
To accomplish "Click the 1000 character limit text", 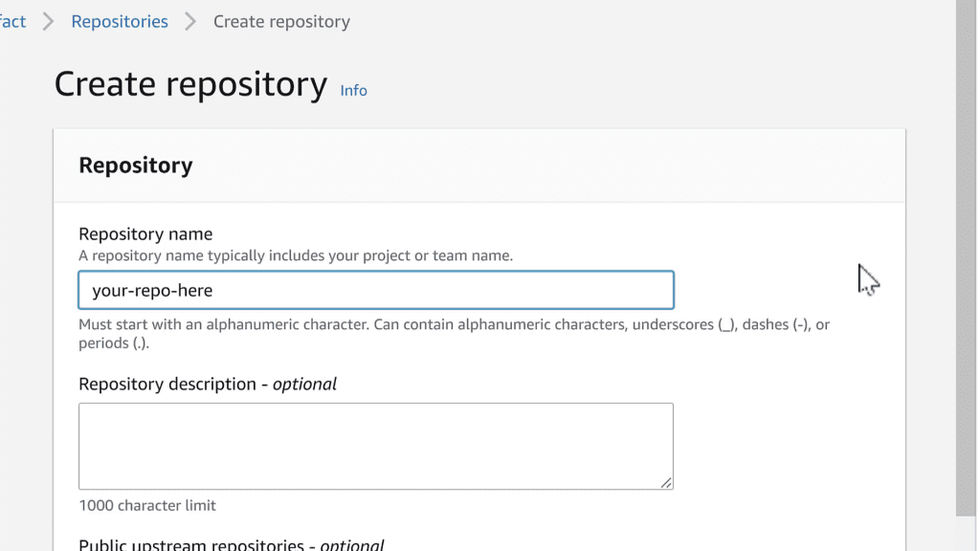I will (147, 505).
